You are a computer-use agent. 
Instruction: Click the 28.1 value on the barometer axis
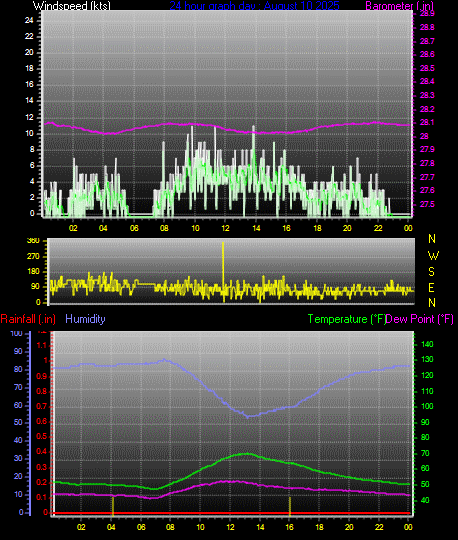427,123
